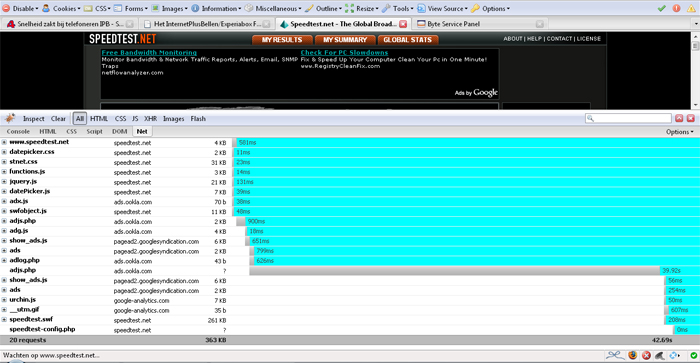Click the search magnifier icon in Firebug
This screenshot has height=363, width=700.
point(591,118)
